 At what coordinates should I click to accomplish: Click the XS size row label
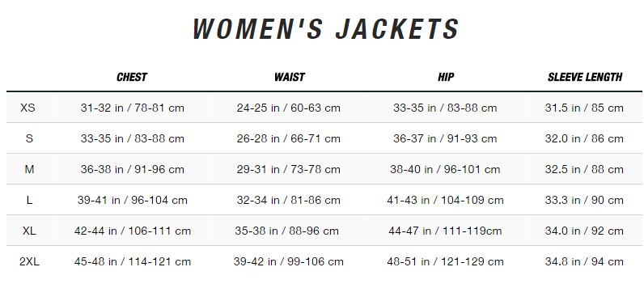click(28, 108)
